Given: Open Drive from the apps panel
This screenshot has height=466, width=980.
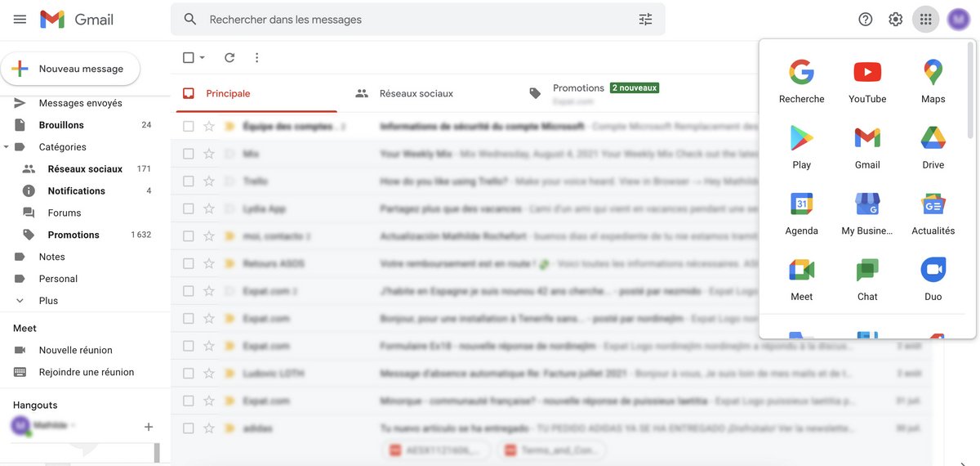Looking at the screenshot, I should pyautogui.click(x=933, y=148).
